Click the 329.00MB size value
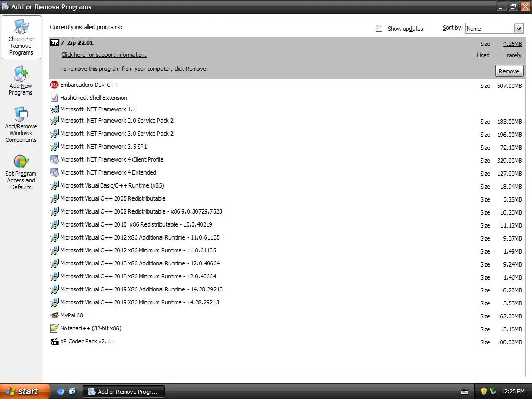532x399 pixels. click(x=509, y=161)
